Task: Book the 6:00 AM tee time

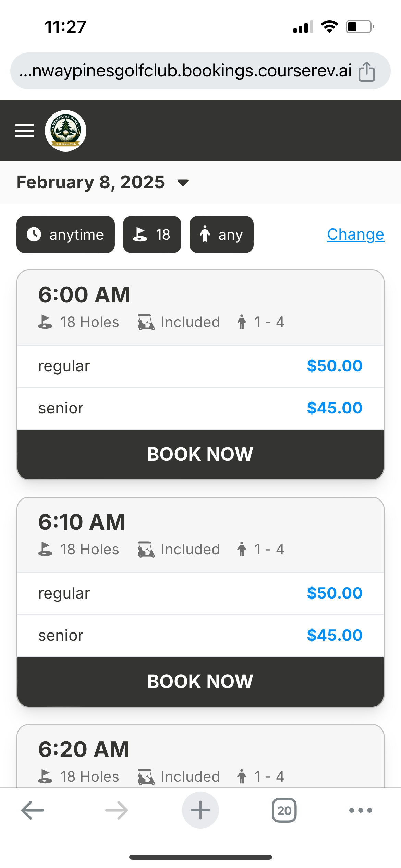Action: point(200,454)
